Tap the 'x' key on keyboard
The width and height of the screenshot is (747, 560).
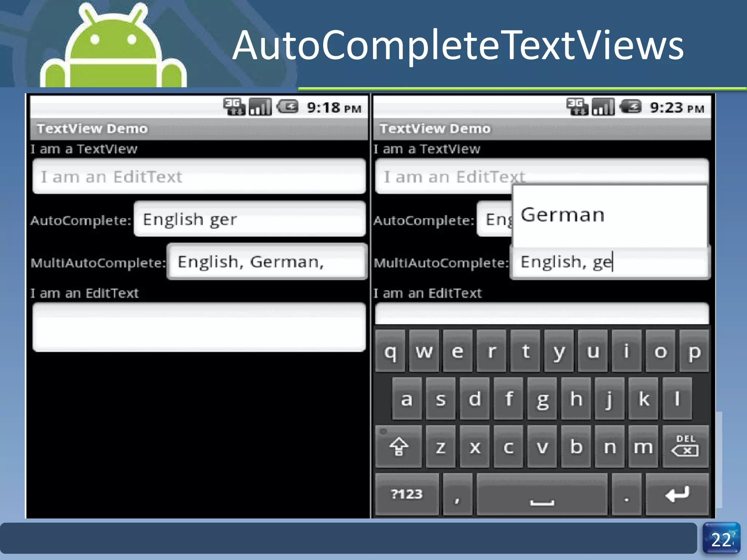click(x=475, y=446)
